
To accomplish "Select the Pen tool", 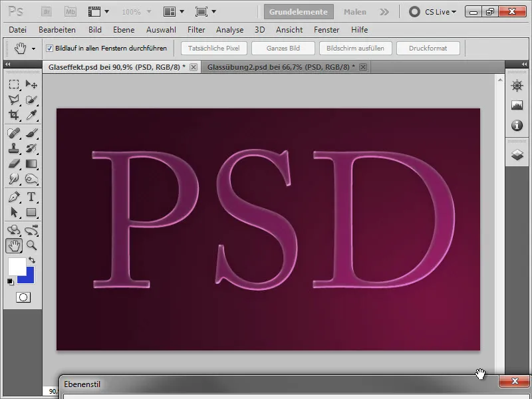I will 14,197.
